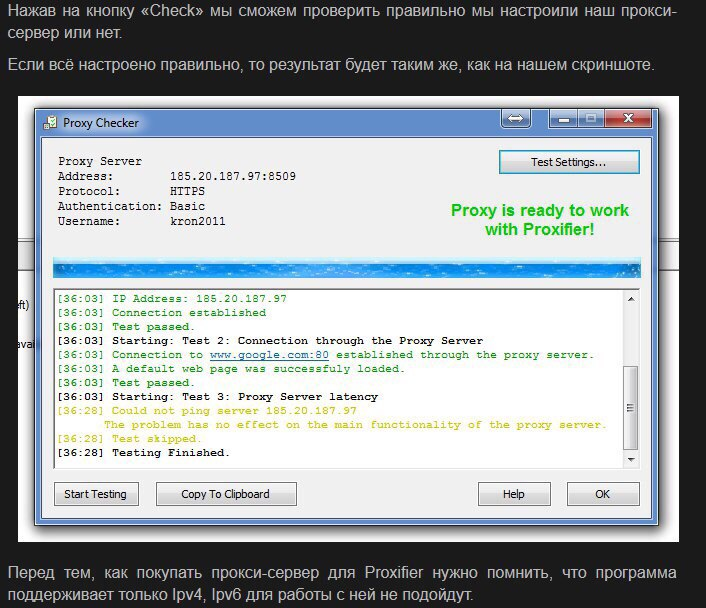Screen dimensions: 706x608
Task: Select 'The problem has no effect' log line
Action: [356, 425]
